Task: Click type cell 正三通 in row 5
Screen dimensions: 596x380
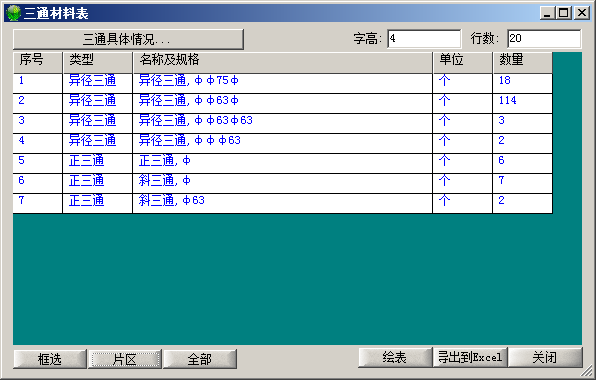Action: tap(97, 163)
